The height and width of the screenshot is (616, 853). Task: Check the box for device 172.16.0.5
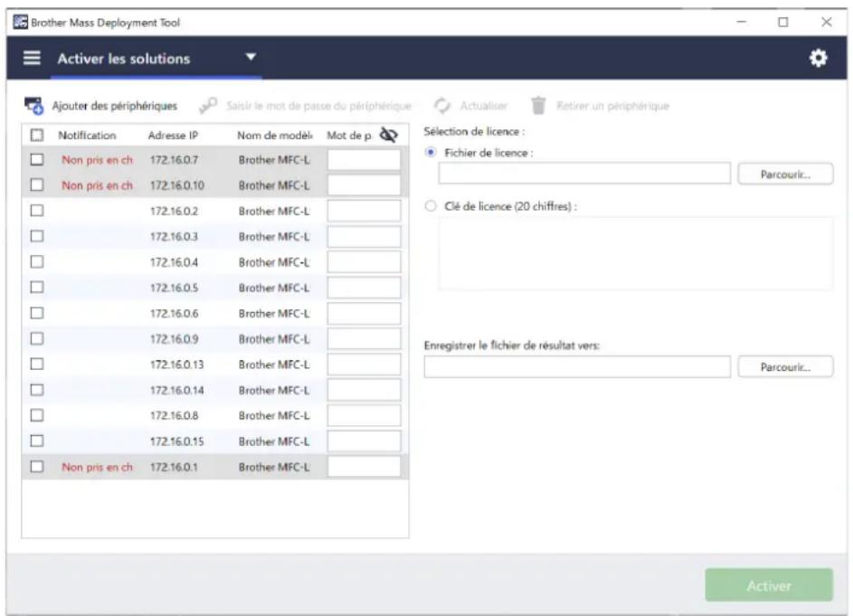36,288
